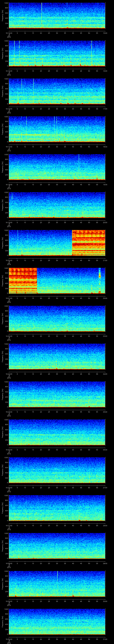Select the spectrogram panel starting at 16:15:00
The image size is (114, 644).
57,54
